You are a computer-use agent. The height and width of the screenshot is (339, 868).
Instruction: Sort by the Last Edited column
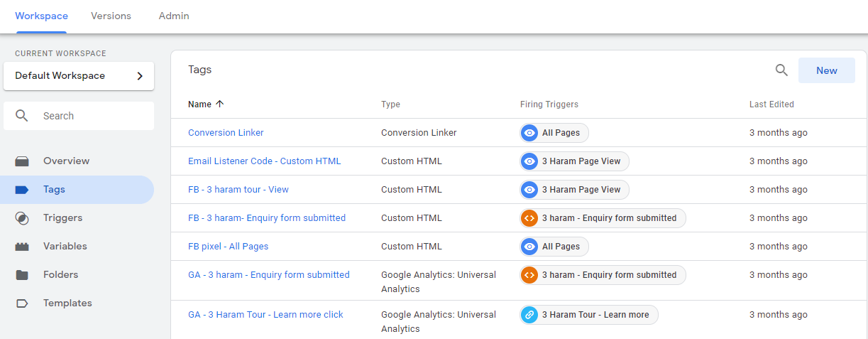coord(771,104)
